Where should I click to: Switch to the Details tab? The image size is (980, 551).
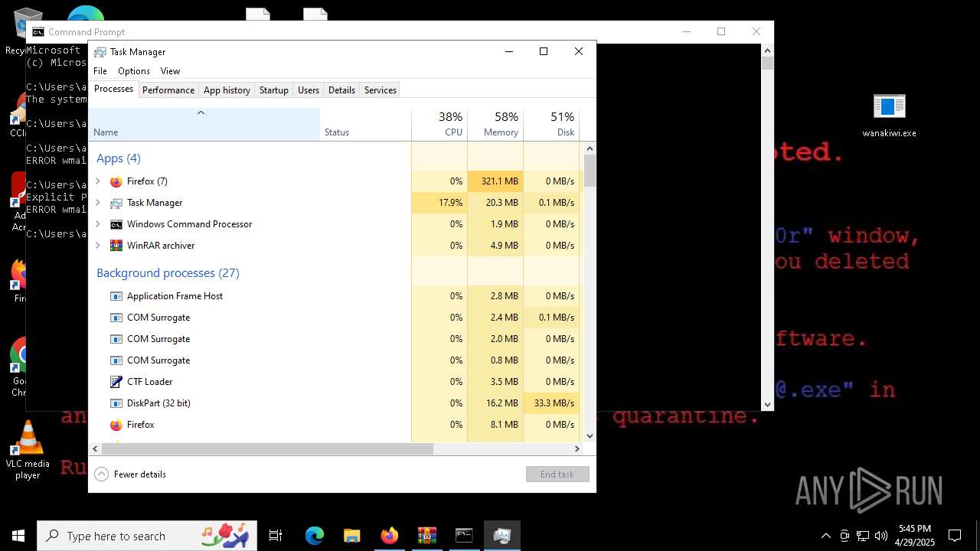pos(341,90)
